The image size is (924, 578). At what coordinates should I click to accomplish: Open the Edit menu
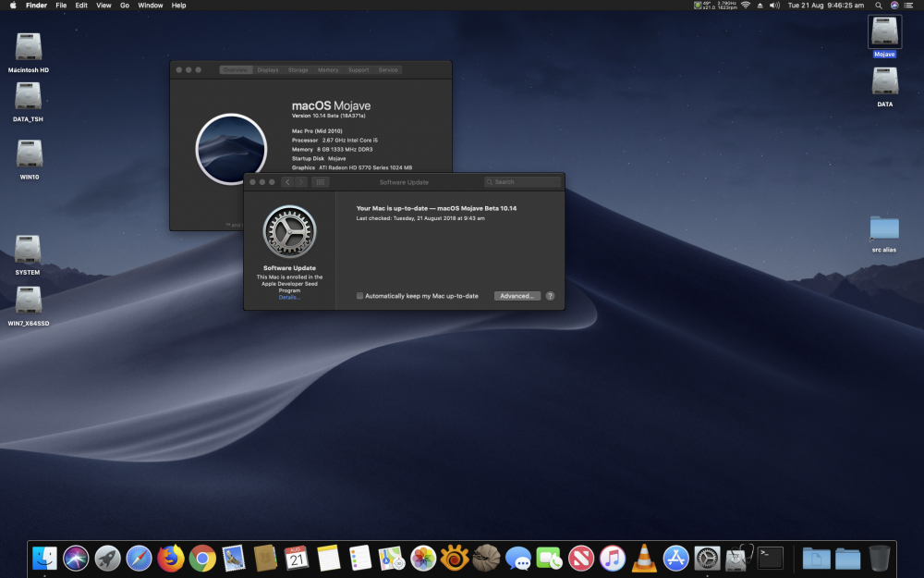81,6
